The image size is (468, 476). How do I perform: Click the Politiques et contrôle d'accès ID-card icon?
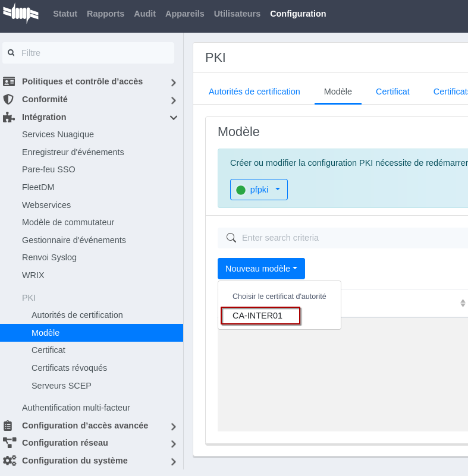pyautogui.click(x=9, y=81)
